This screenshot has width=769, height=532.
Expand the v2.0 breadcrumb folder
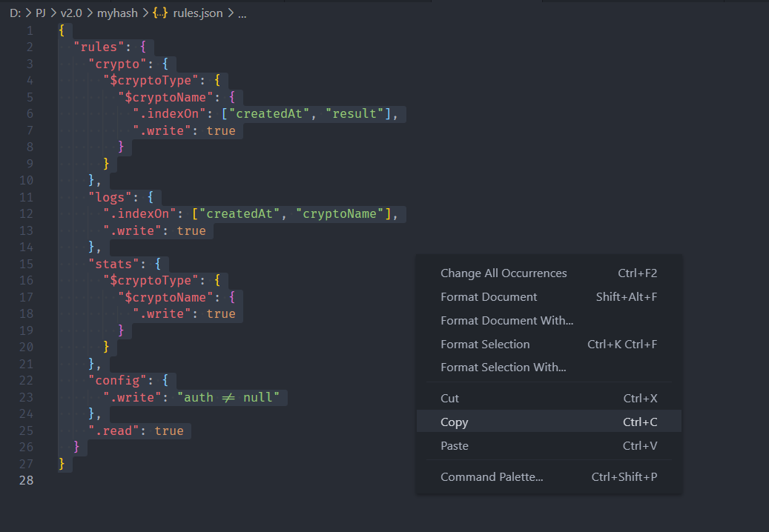71,13
